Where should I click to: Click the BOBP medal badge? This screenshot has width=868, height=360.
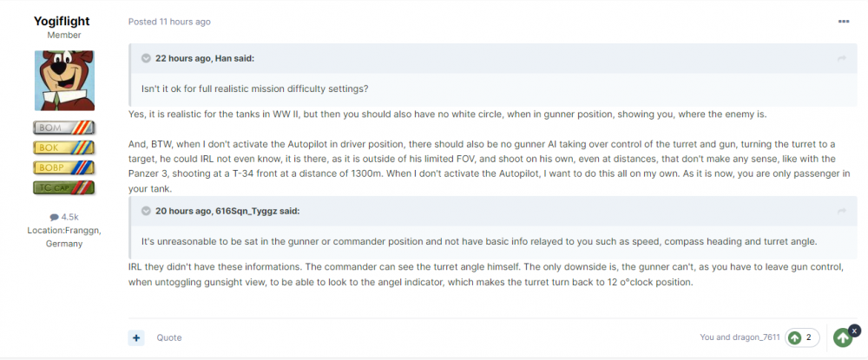coord(62,167)
